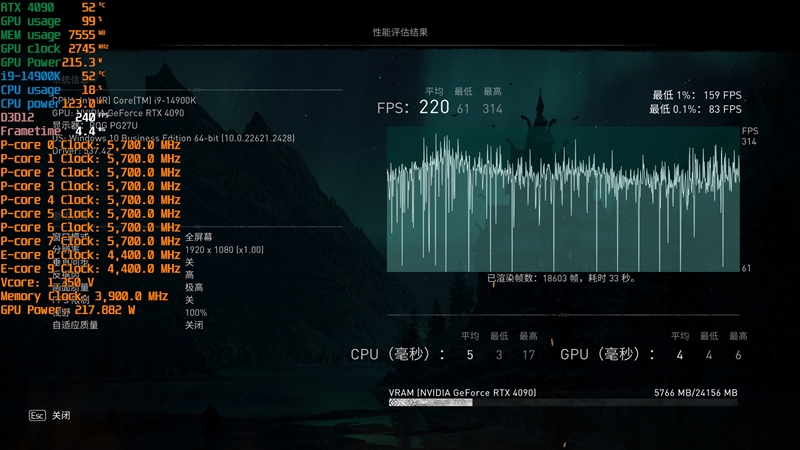Select the CPU average value 5
Image resolution: width=800 pixels, height=450 pixels.
(470, 355)
